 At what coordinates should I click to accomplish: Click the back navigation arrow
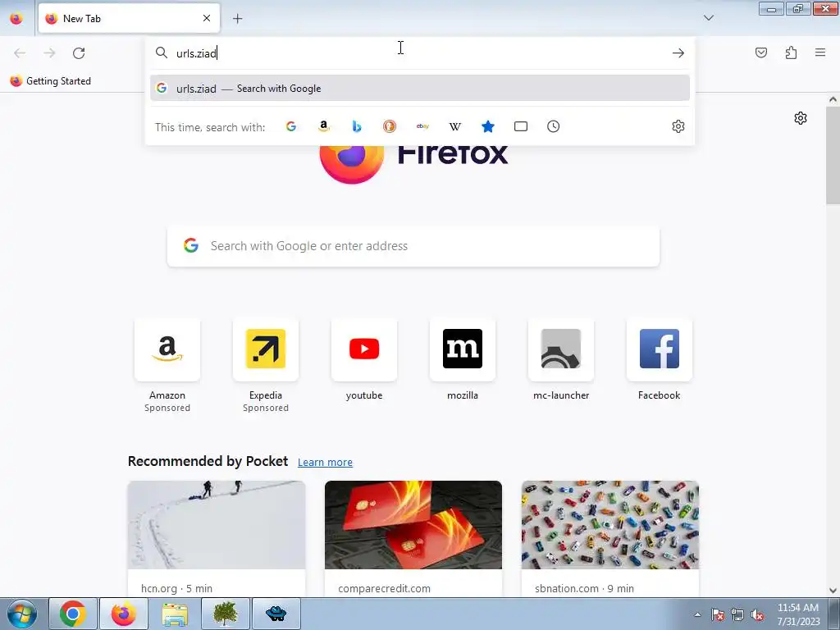(20, 53)
